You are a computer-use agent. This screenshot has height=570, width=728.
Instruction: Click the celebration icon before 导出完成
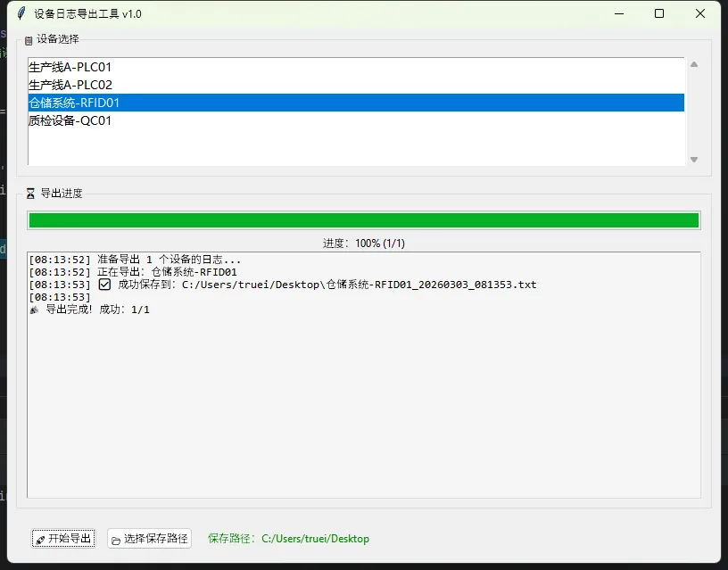tap(34, 310)
